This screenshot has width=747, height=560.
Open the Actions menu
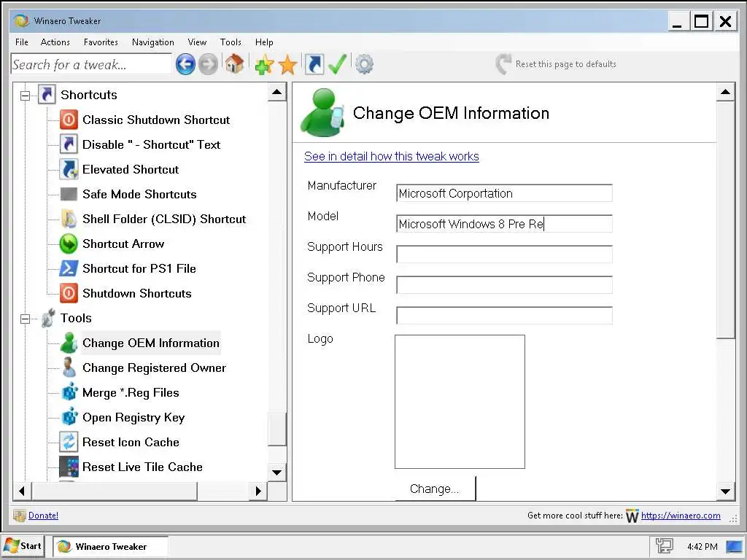tap(55, 42)
